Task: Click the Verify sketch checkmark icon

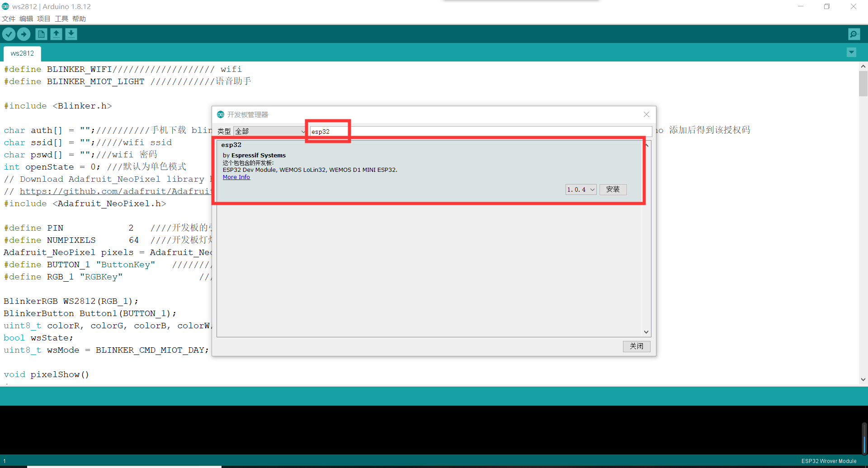Action: tap(9, 34)
